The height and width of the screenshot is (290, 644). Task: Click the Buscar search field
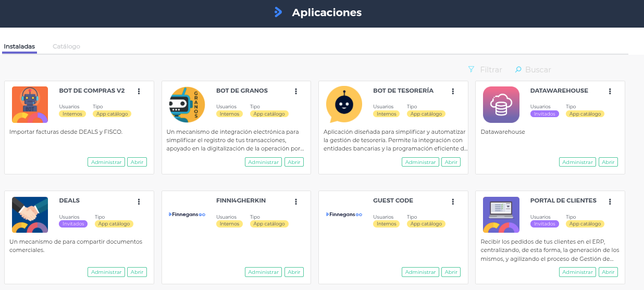pyautogui.click(x=537, y=70)
